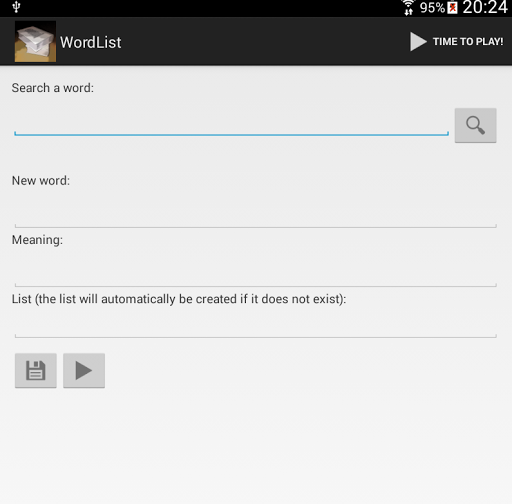Tap the Wi-Fi signal icon

click(x=408, y=7)
